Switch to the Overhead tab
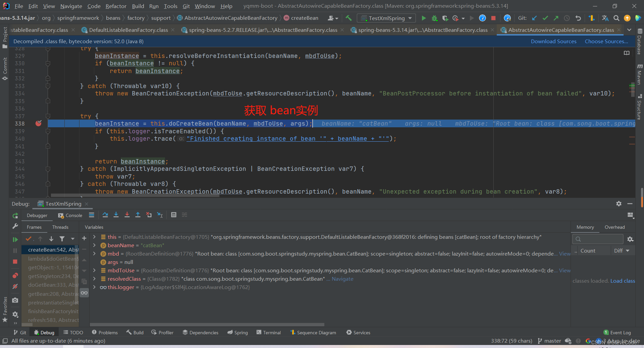The width and height of the screenshot is (644, 348). point(614,227)
